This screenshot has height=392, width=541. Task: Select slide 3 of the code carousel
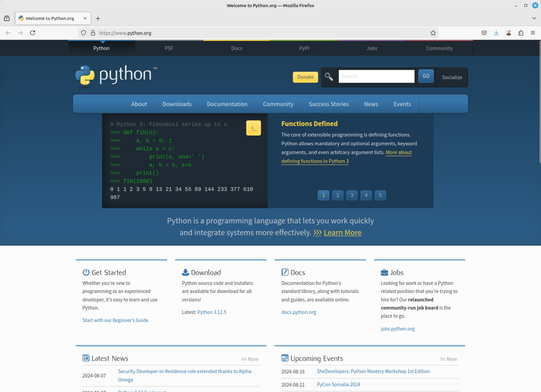pos(352,195)
